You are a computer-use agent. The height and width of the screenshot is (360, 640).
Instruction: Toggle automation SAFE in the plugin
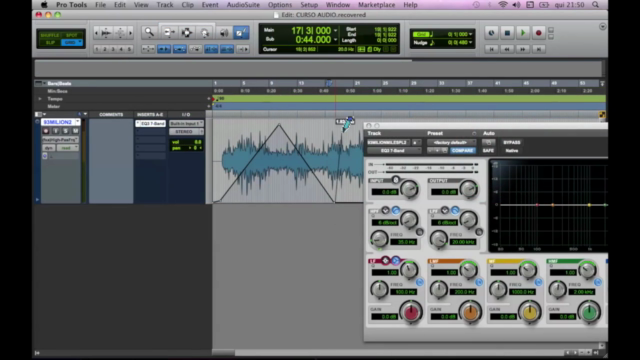(x=489, y=151)
